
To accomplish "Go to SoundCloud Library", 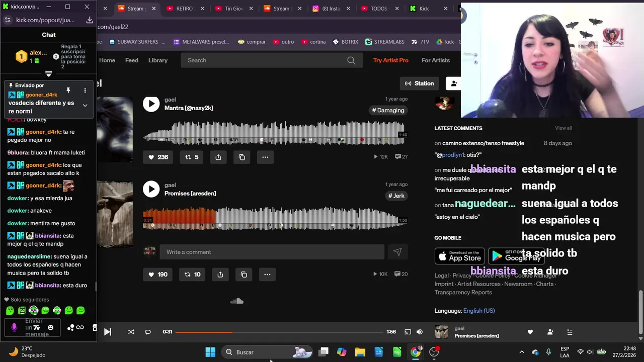I will click(x=158, y=60).
